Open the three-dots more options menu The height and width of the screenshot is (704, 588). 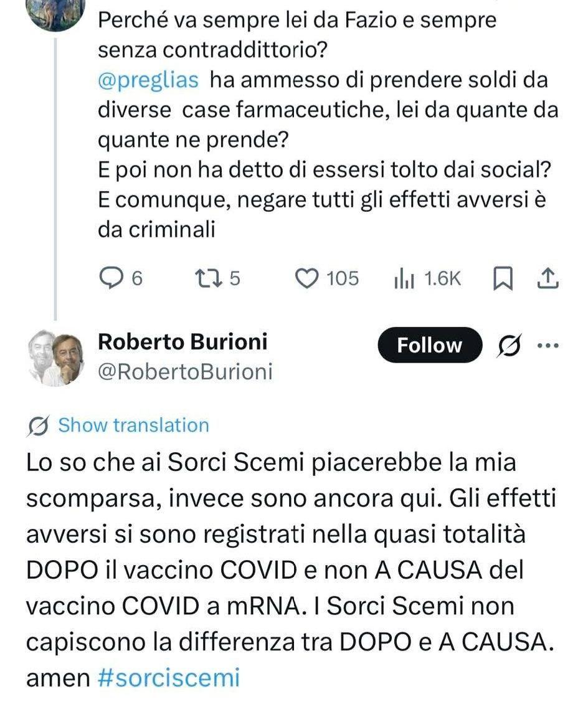tap(548, 345)
